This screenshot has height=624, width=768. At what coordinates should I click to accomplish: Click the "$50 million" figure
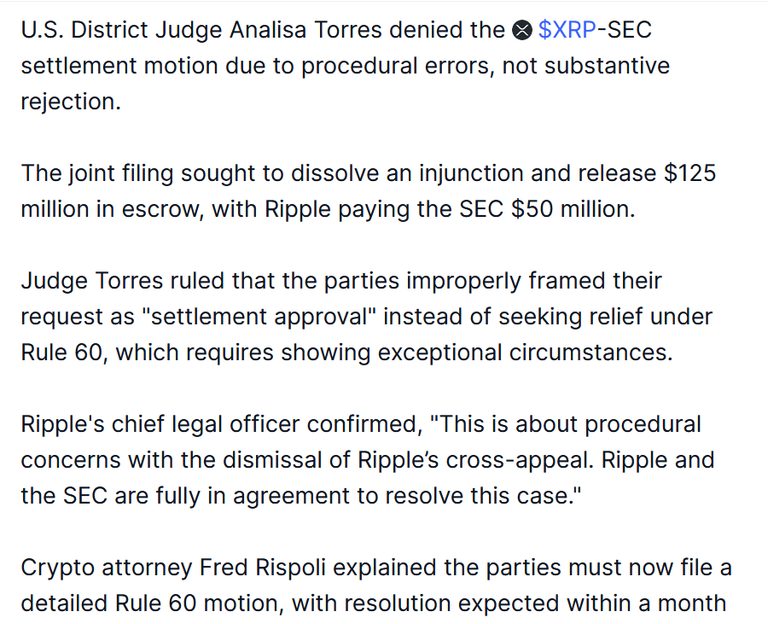[573, 209]
